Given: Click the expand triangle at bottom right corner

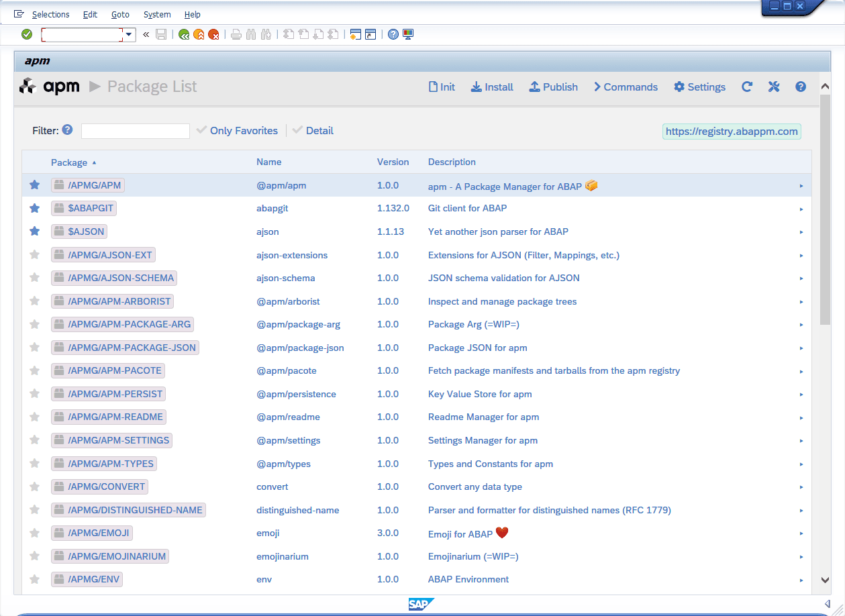Looking at the screenshot, I should coord(828,603).
